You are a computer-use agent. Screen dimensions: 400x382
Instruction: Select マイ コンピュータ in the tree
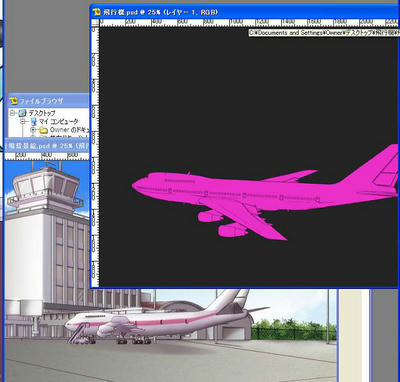(59, 121)
